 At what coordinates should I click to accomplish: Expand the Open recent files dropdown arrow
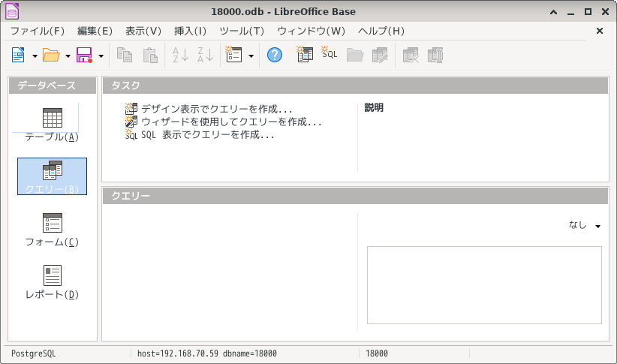click(68, 56)
